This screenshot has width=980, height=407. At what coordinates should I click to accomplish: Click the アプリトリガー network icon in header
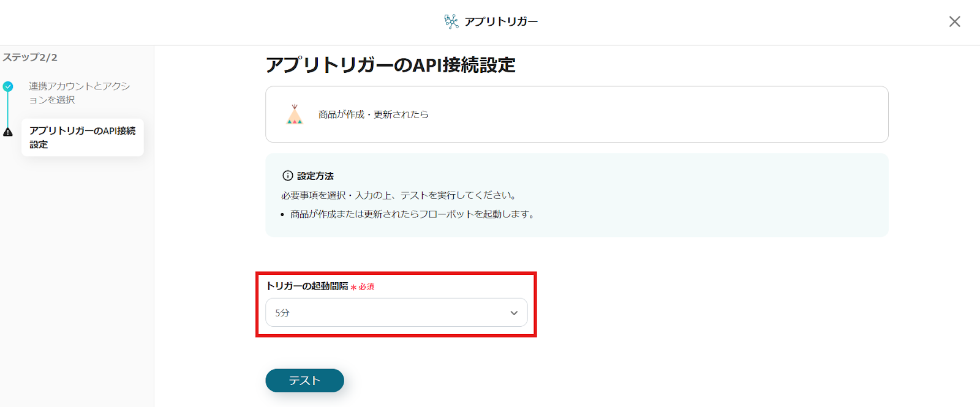click(451, 21)
